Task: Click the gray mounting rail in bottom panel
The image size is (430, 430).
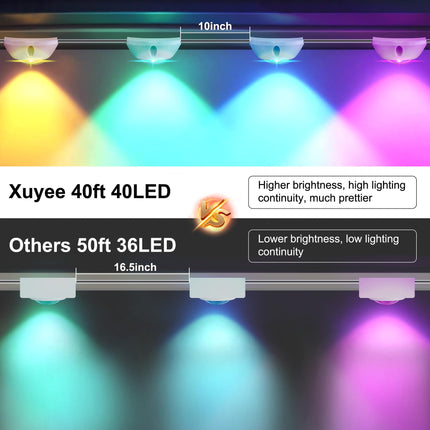Action: [x=215, y=282]
